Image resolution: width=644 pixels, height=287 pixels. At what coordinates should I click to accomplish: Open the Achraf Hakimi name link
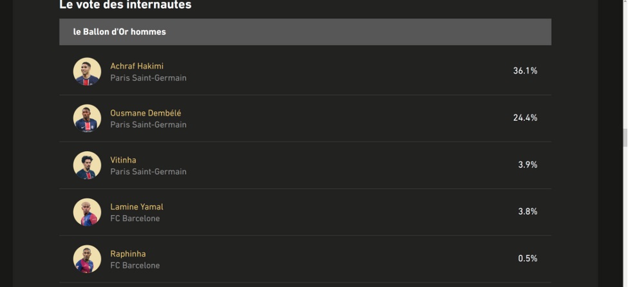(x=137, y=66)
